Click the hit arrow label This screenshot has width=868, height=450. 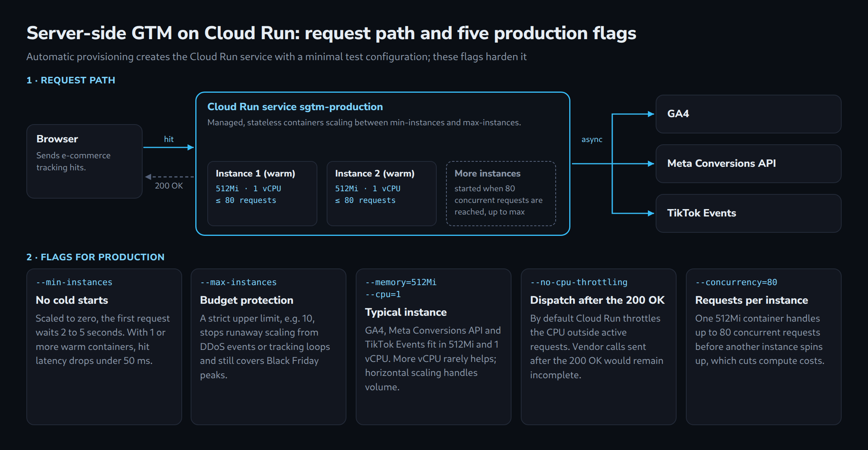click(169, 139)
